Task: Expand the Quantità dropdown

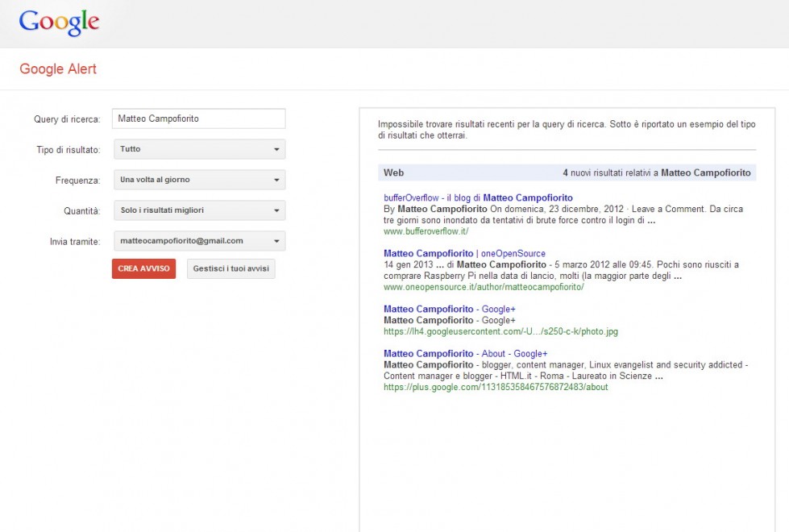Action: pyautogui.click(x=200, y=210)
